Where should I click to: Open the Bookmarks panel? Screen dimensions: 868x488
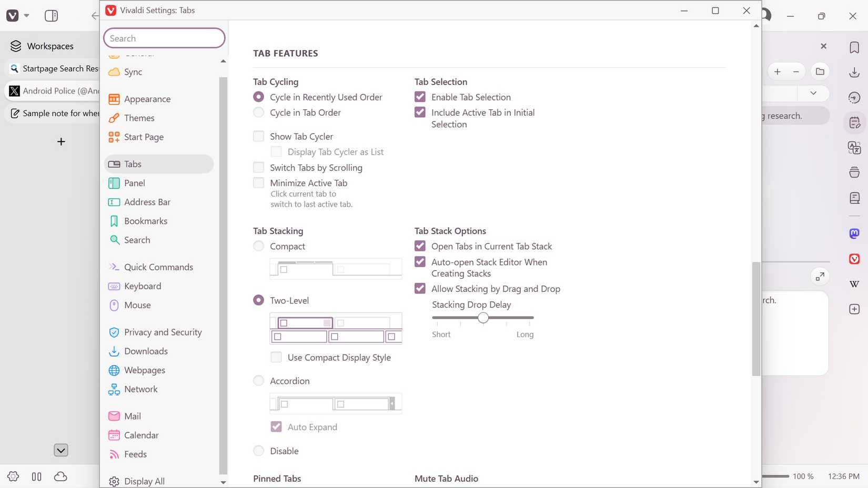(x=854, y=47)
